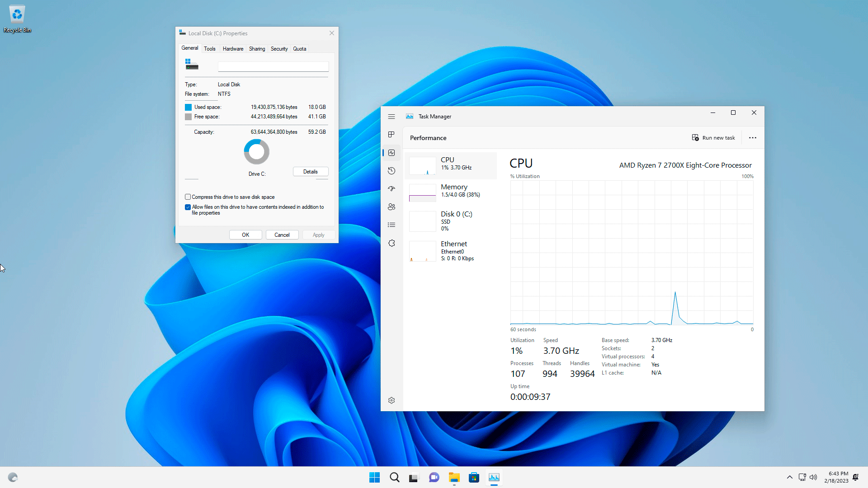
Task: Open the Services sidebar icon
Action: click(x=392, y=243)
